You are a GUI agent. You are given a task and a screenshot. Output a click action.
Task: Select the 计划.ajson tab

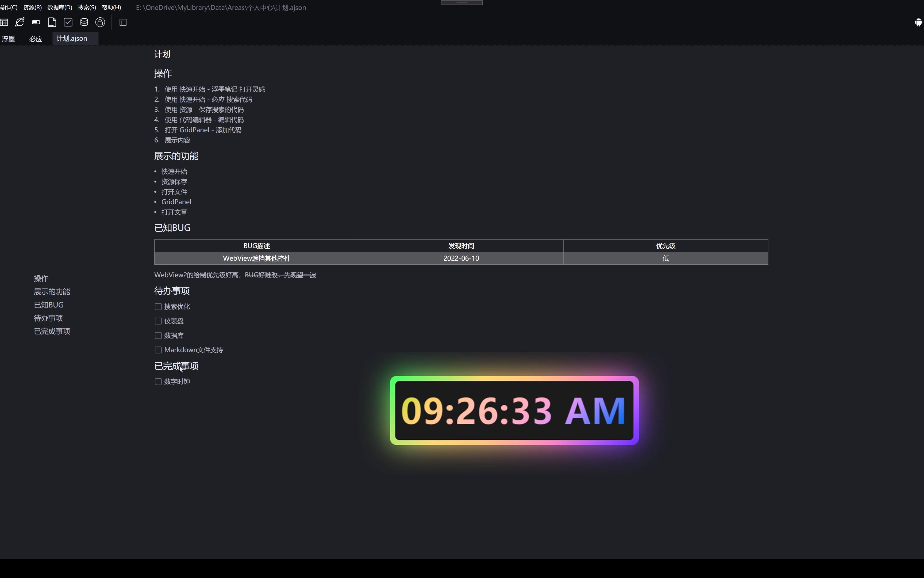click(x=75, y=38)
